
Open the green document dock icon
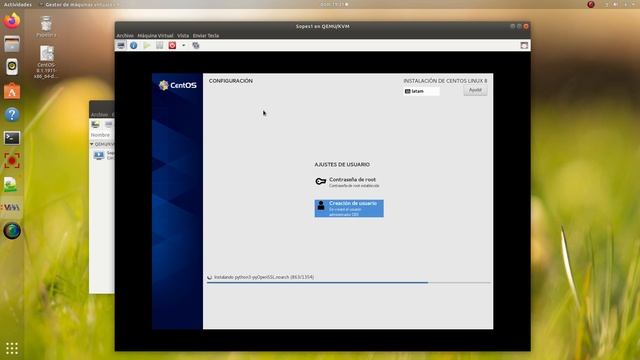coord(10,184)
